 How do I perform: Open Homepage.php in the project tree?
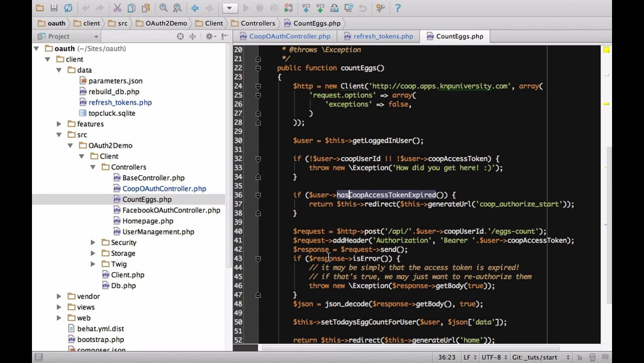coord(148,221)
